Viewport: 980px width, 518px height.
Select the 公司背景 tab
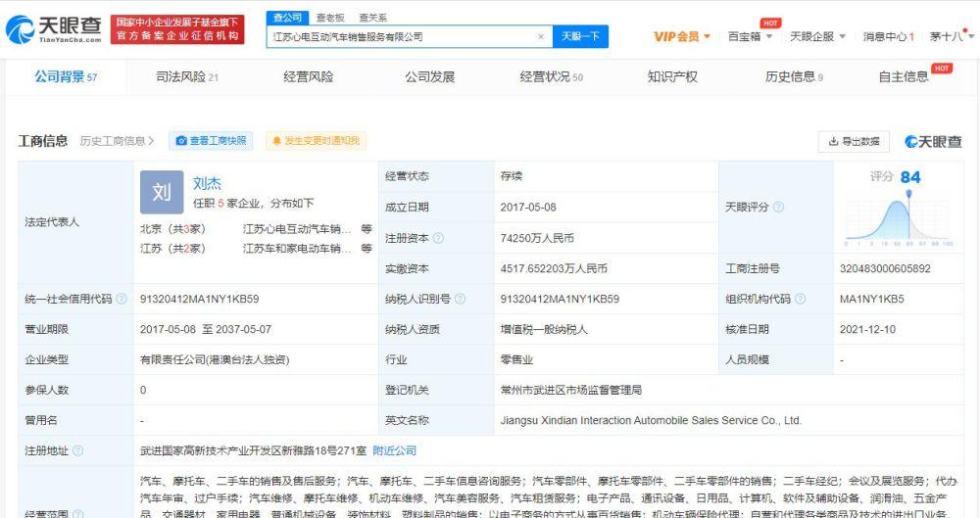click(66, 76)
